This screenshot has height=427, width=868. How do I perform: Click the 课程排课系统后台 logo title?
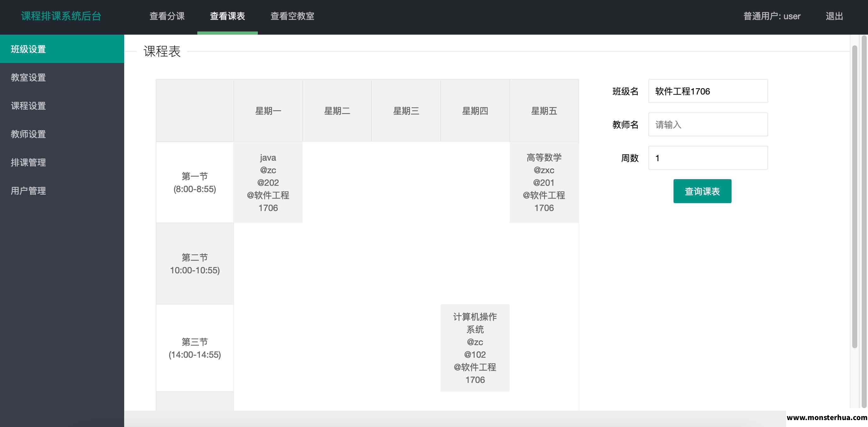click(x=61, y=16)
